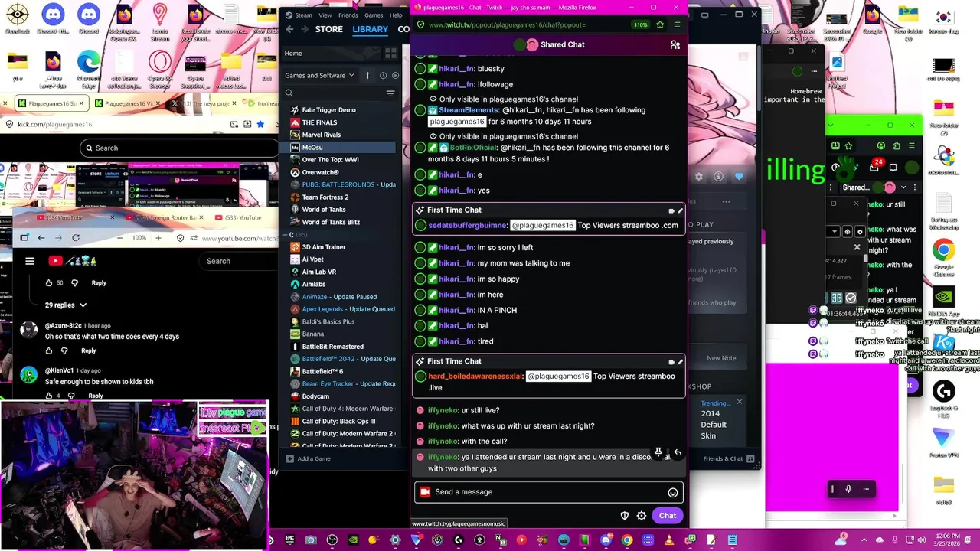This screenshot has width=980, height=551.
Task: Click the Kick site Search box
Action: 178,148
